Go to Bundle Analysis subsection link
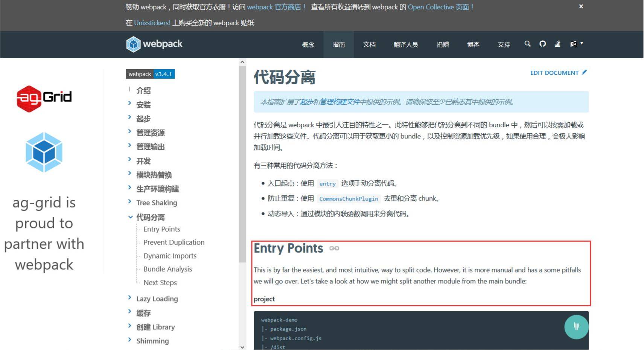 pyautogui.click(x=167, y=269)
